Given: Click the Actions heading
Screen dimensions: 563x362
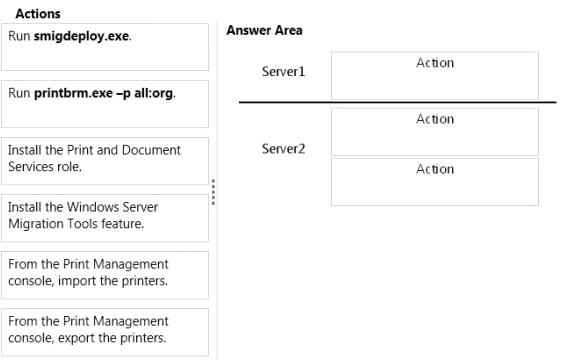Looking at the screenshot, I should pyautogui.click(x=38, y=14).
